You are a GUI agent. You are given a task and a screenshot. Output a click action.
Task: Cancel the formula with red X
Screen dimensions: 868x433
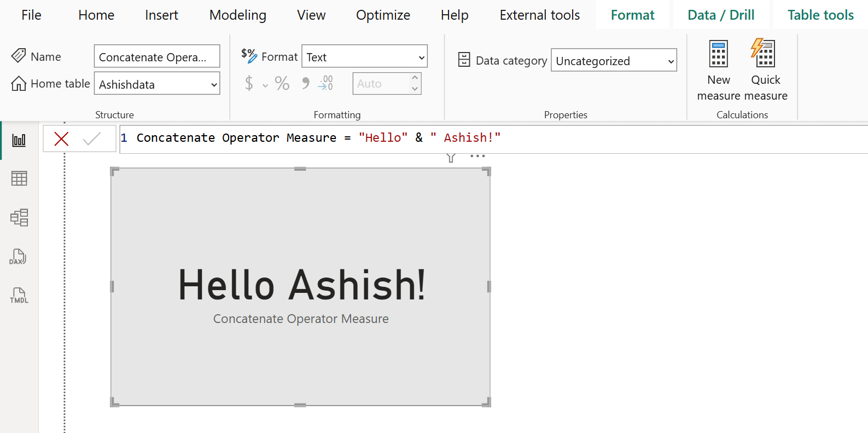[61, 139]
